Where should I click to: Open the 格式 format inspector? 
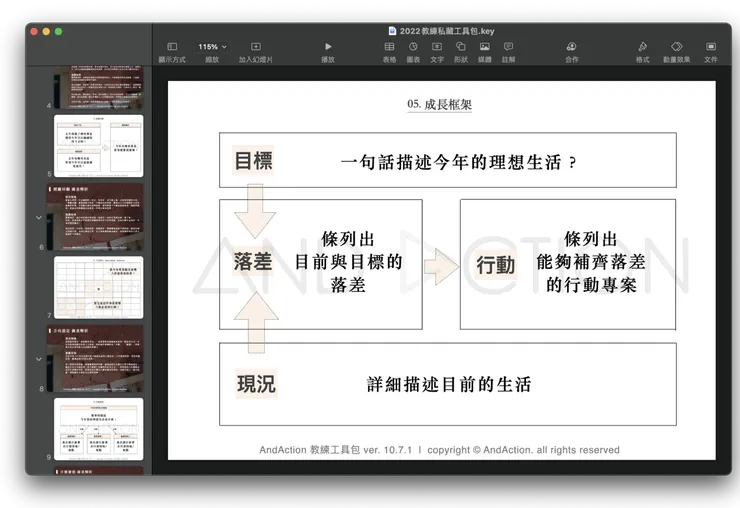tap(642, 46)
